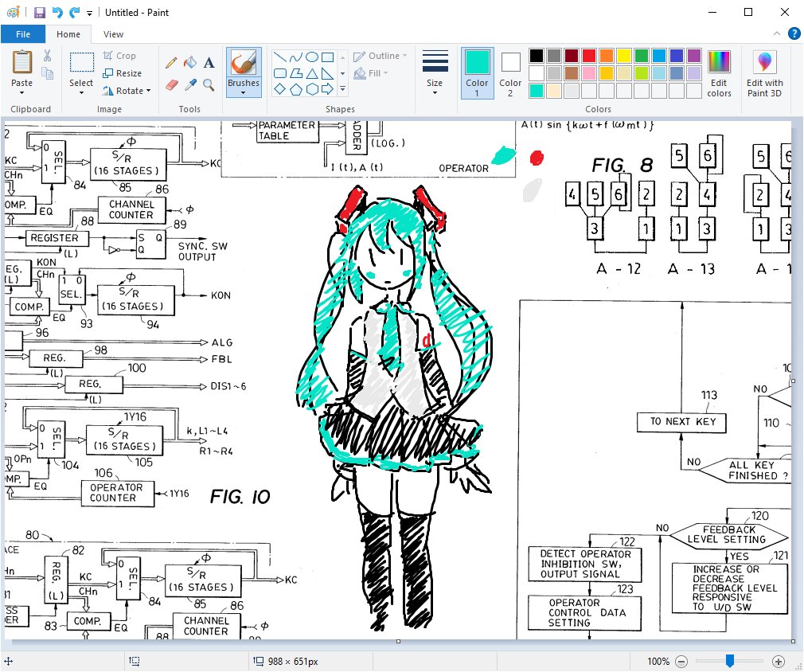
Task: Choose the Hexagon shape
Action: pyautogui.click(x=311, y=89)
